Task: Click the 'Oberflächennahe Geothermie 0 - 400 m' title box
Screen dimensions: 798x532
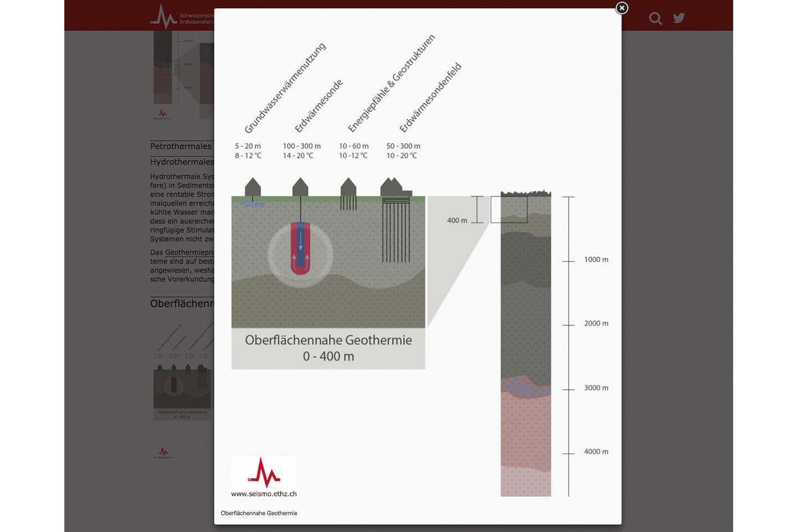Action: (x=328, y=349)
